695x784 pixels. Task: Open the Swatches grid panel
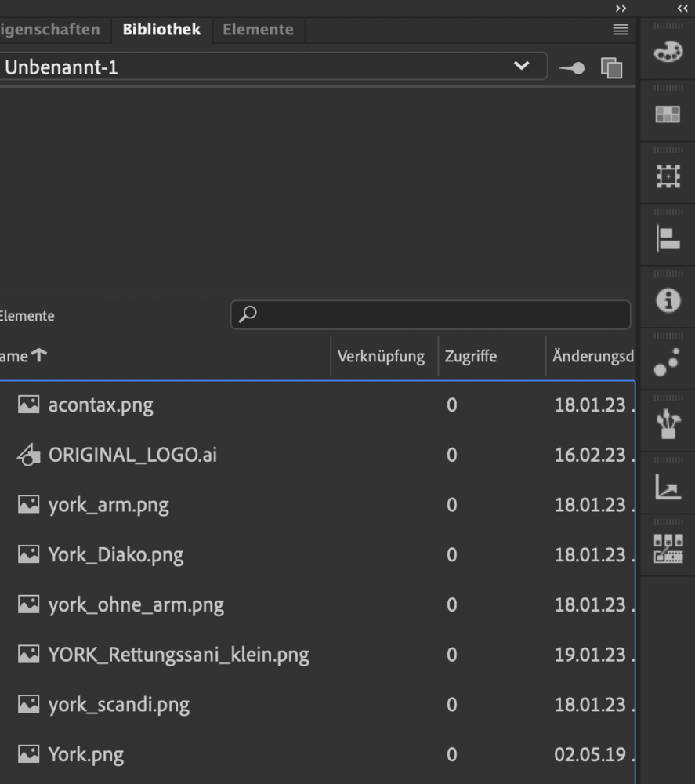click(x=668, y=114)
